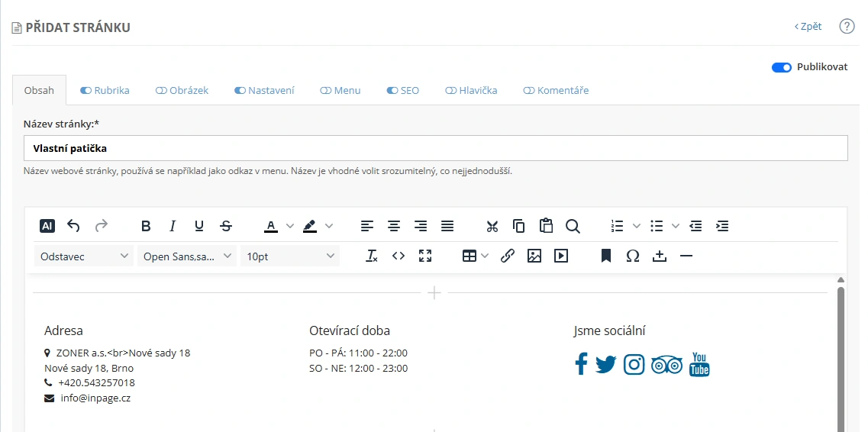Show source code view
Screen dimensions: 868x432
(x=399, y=256)
